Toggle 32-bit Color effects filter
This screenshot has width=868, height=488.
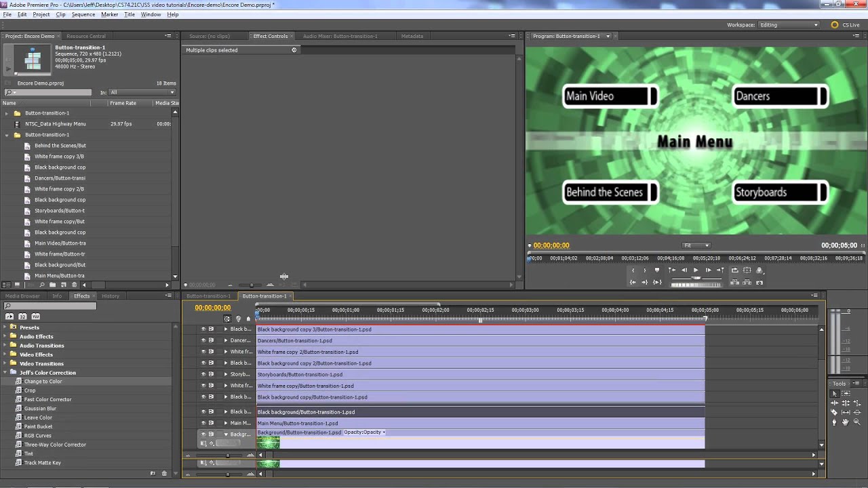coord(22,317)
